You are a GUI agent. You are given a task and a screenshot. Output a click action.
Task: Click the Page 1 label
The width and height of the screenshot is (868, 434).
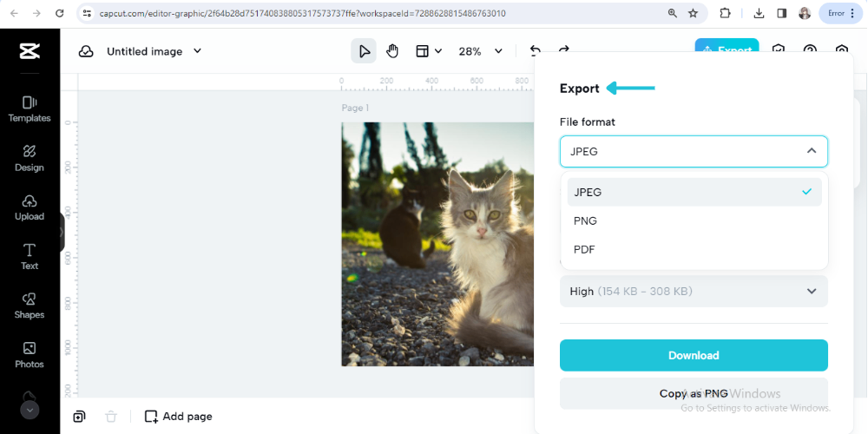(x=355, y=108)
